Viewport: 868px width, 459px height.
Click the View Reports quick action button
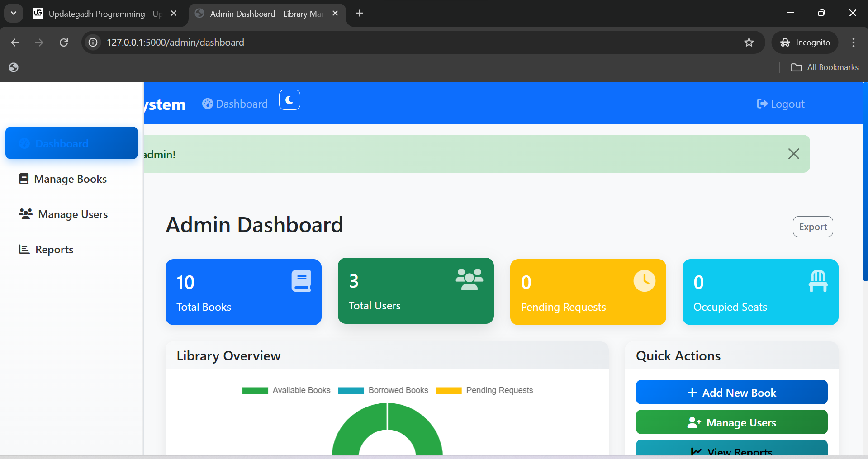(731, 448)
